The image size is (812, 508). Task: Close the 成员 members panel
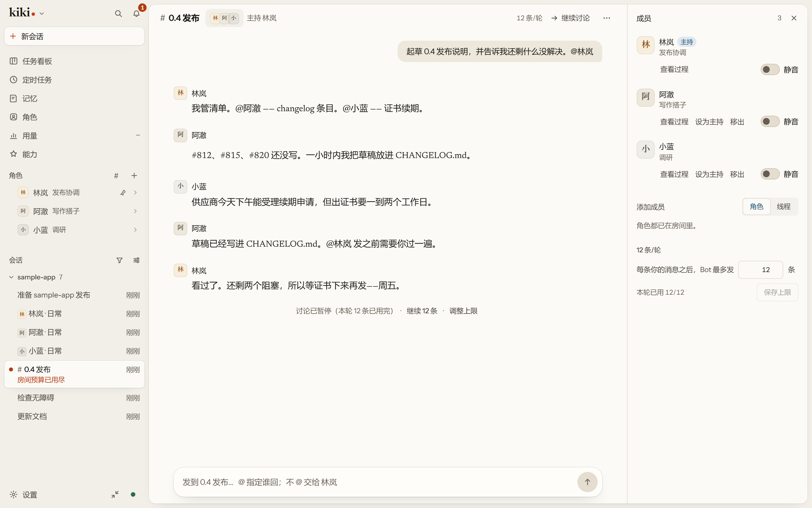(794, 18)
